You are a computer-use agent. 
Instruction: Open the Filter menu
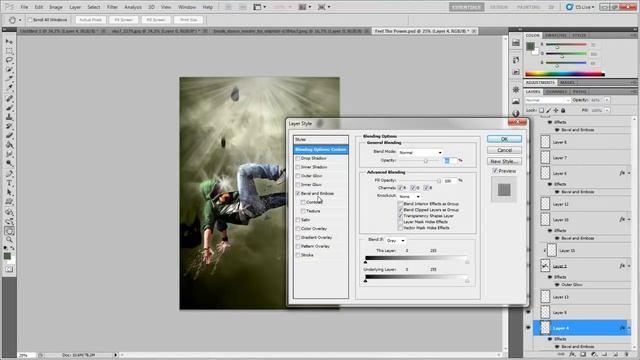click(112, 7)
